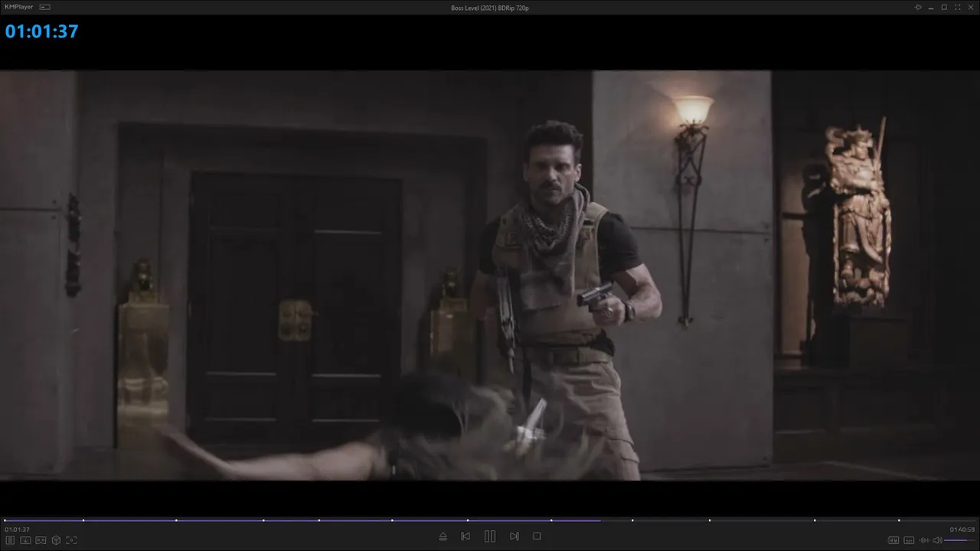Close the KMPlayer window
Image resolution: width=980 pixels, height=551 pixels.
coord(969,7)
